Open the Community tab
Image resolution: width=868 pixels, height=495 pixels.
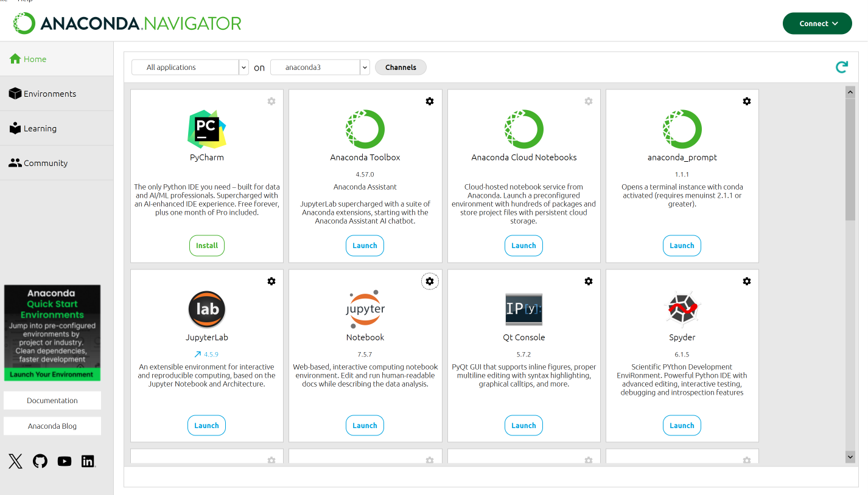point(57,163)
